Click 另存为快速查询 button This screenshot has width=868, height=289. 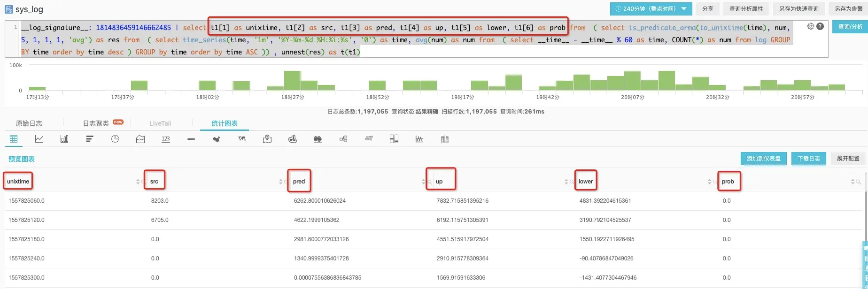[x=799, y=8]
